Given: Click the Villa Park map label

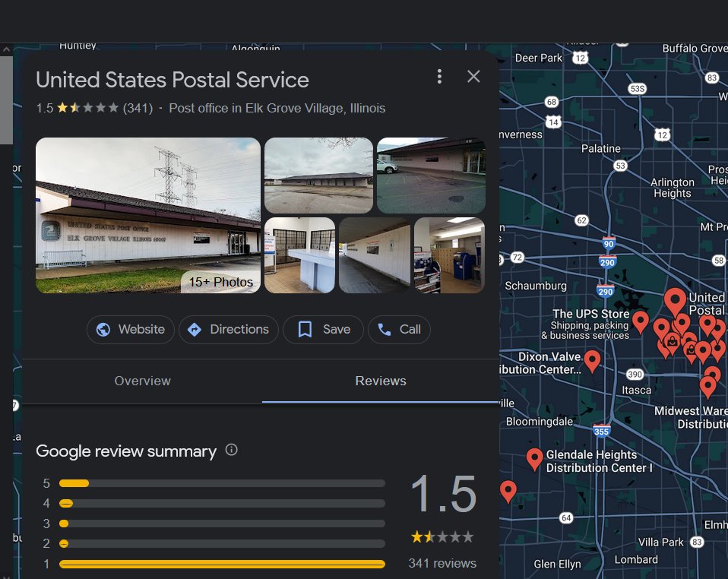Looking at the screenshot, I should 660,543.
